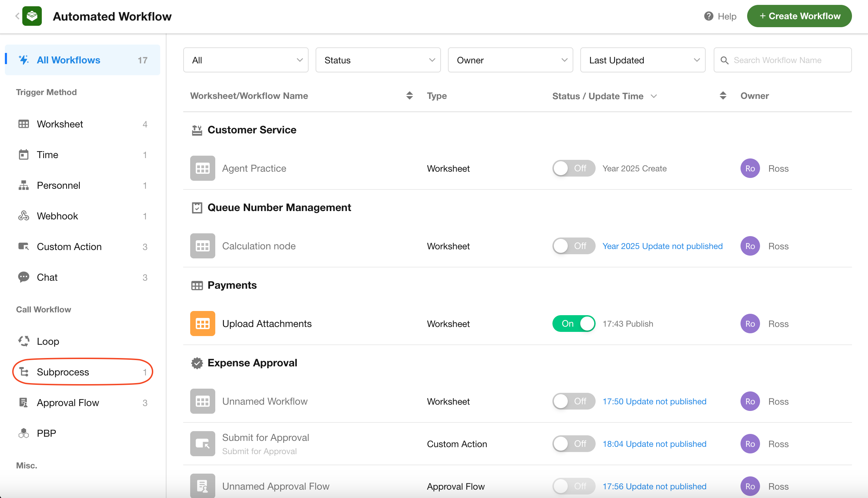Viewport: 868px width, 498px height.
Task: Click the Create Workflow button
Action: (799, 16)
